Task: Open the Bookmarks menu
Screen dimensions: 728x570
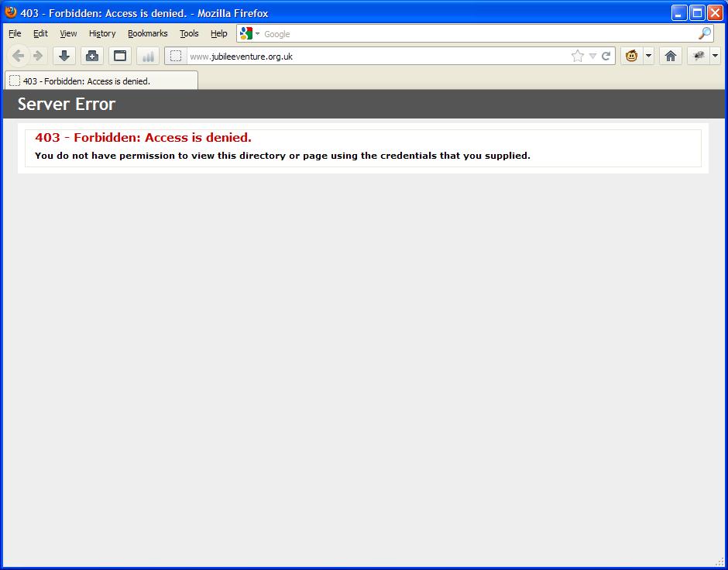Action: pos(147,33)
